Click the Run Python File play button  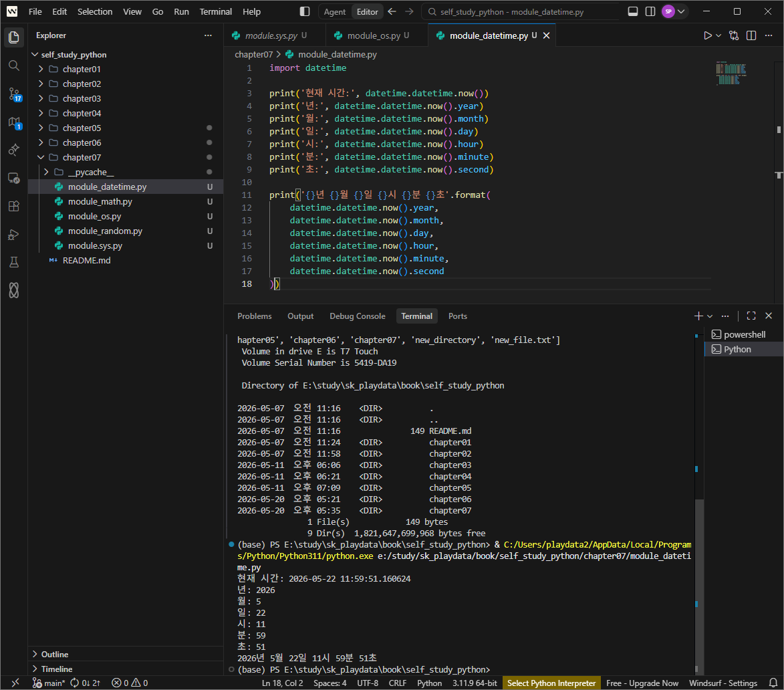tap(708, 35)
